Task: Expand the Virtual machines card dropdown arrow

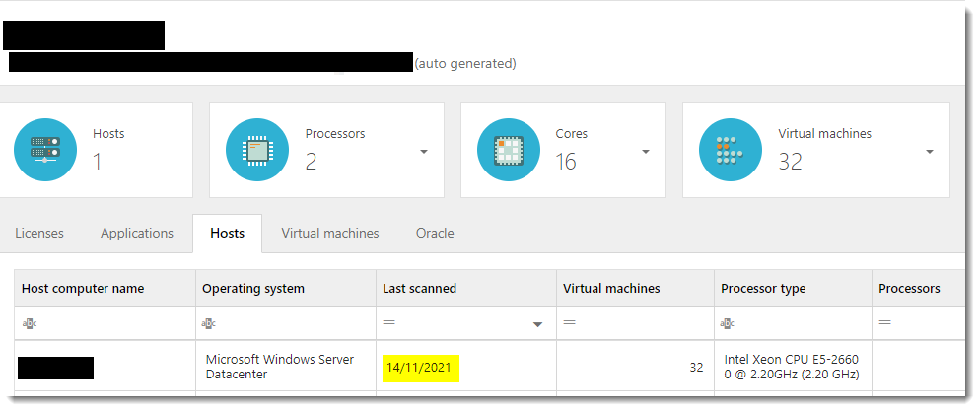Action: pos(930,152)
